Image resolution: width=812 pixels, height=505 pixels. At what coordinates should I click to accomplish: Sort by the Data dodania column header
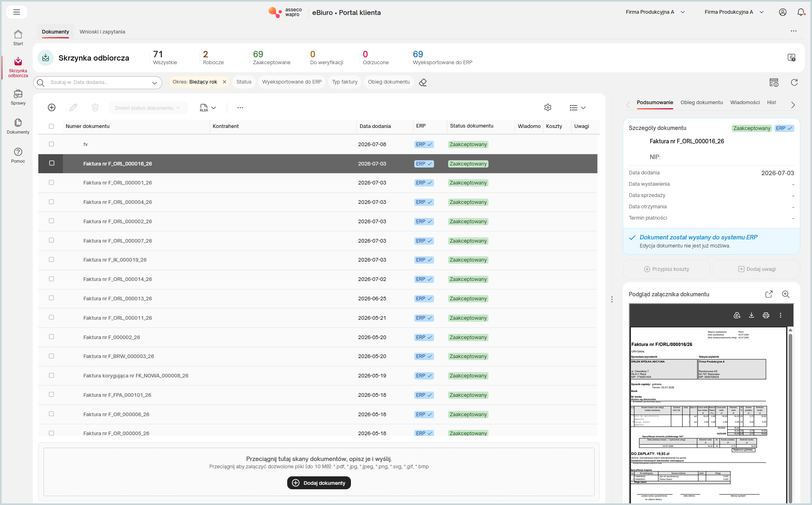(375, 126)
